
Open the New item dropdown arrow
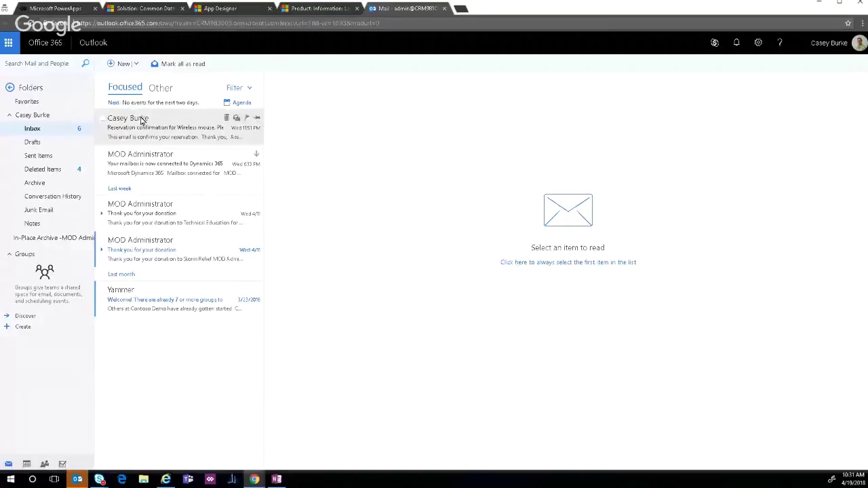coord(136,64)
